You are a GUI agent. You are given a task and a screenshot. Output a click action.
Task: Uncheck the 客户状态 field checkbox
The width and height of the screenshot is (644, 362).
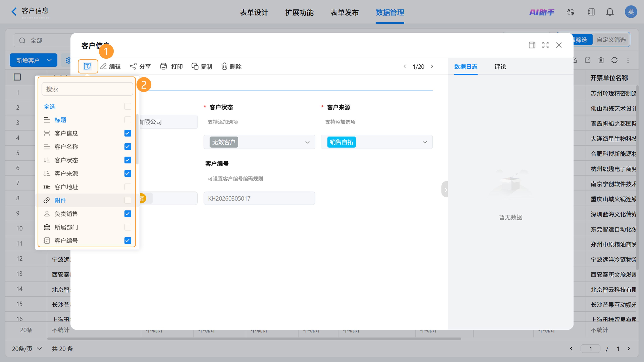pyautogui.click(x=128, y=160)
